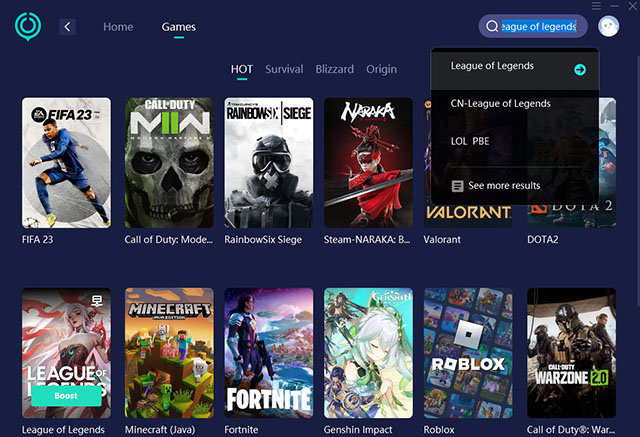Click the RainbowSix Siege title text
Image resolution: width=640 pixels, height=437 pixels.
click(x=263, y=240)
